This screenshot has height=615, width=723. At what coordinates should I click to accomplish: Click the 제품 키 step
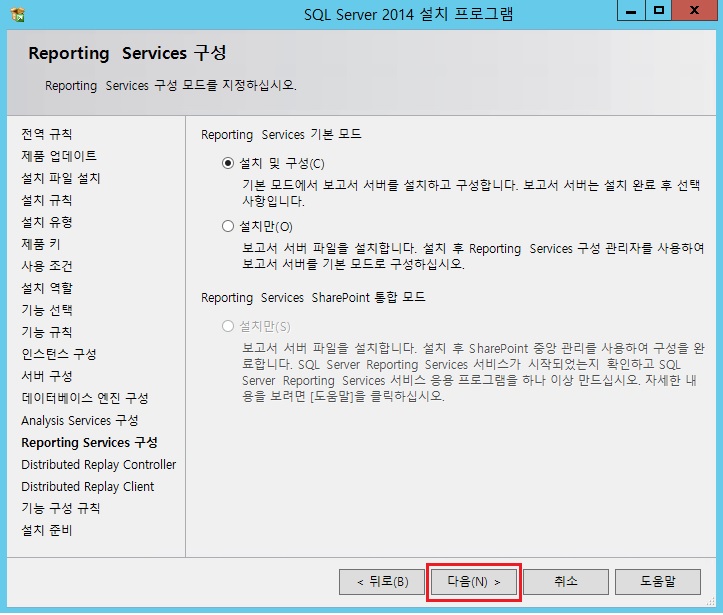click(41, 244)
